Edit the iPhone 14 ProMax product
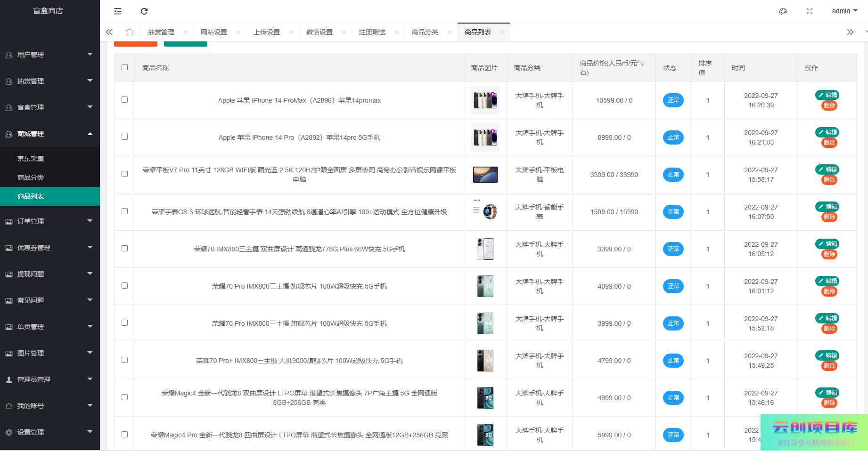The width and height of the screenshot is (868, 451). tap(827, 95)
